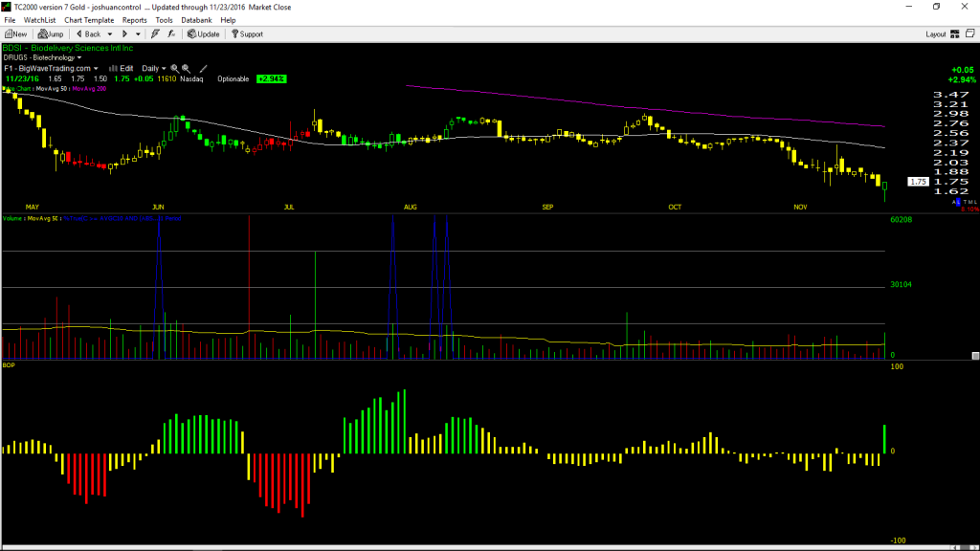Click the second magnifier zoom icon
The height and width of the screenshot is (551, 980).
(x=187, y=68)
